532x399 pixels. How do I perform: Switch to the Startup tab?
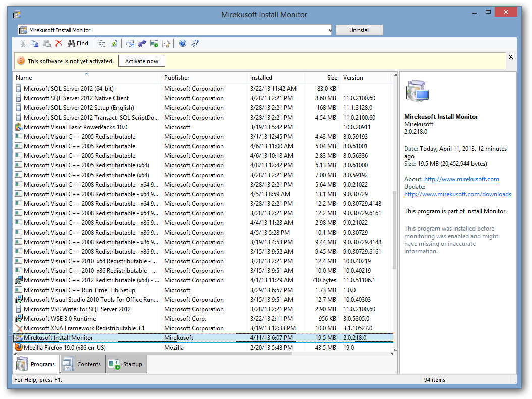[127, 364]
